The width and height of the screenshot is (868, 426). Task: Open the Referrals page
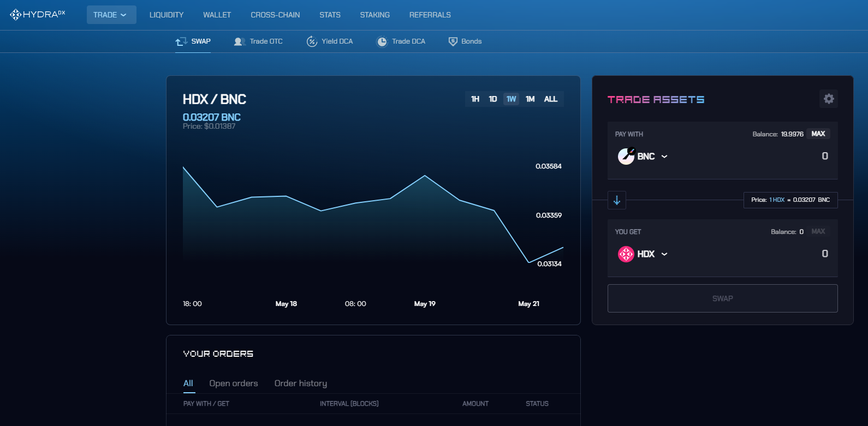pos(430,15)
